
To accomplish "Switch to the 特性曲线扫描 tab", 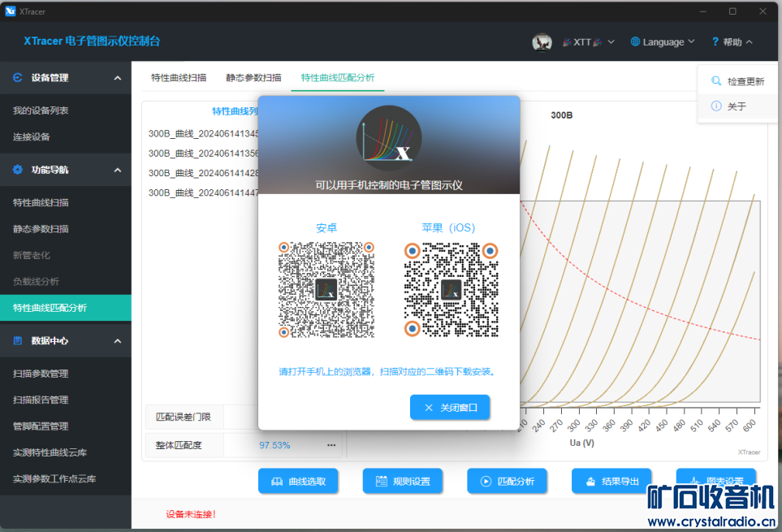I will click(179, 78).
